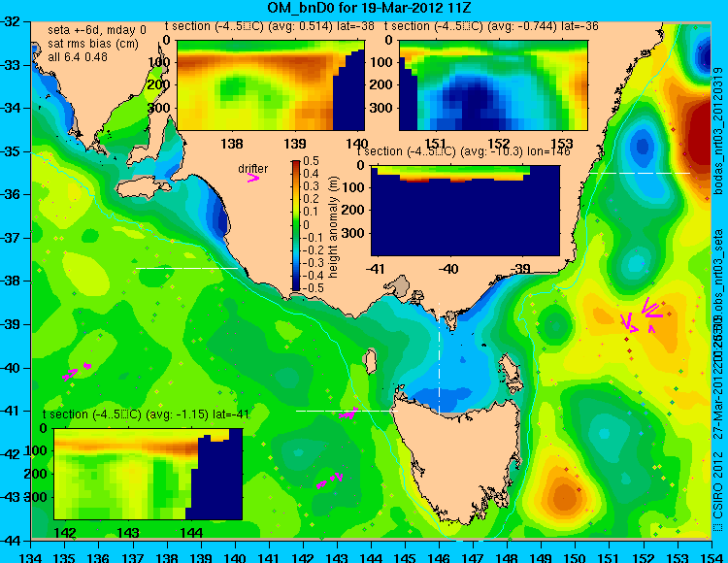Image resolution: width=728 pixels, height=563 pixels.
Task: Open the lat=-36 temperature section inset
Action: (493, 85)
